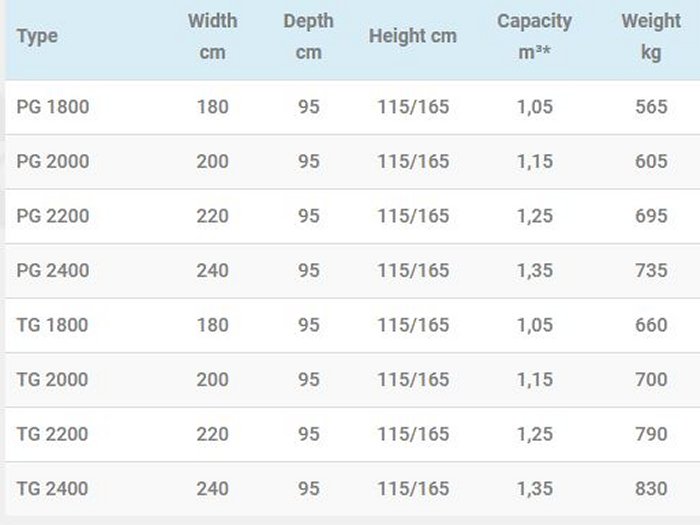700x525 pixels.
Task: Click the Width cm column header
Action: (212, 37)
